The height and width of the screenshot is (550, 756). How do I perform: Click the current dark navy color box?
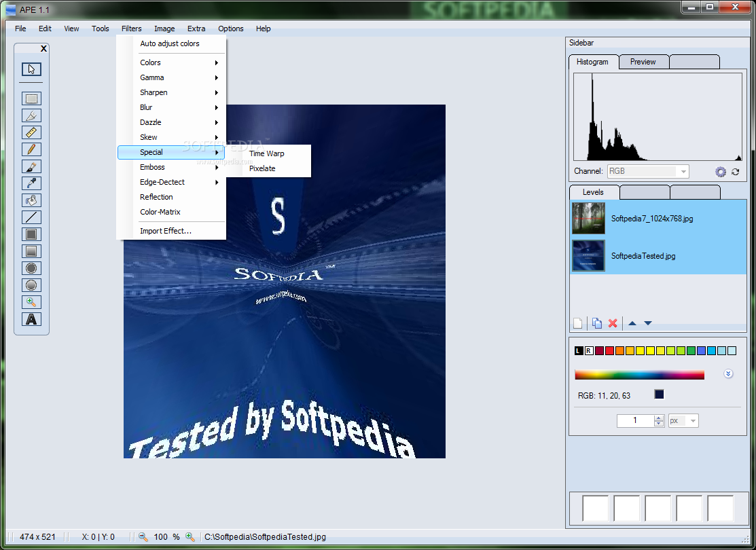(659, 395)
